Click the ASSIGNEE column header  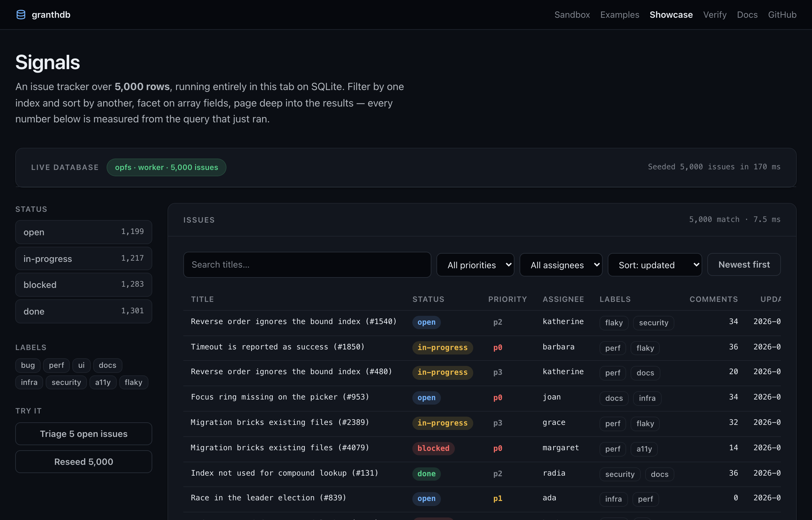coord(563,299)
